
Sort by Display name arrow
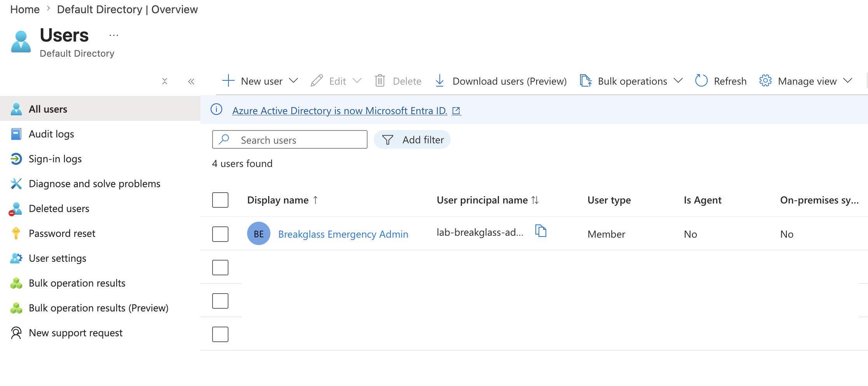[315, 200]
